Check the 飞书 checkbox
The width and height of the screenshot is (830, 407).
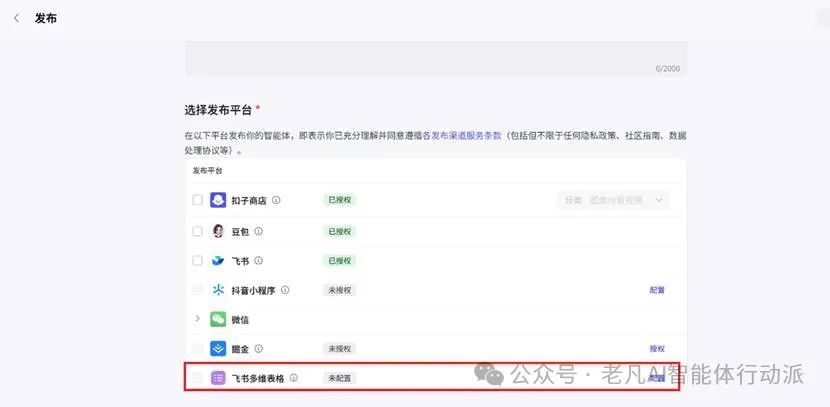coord(197,261)
